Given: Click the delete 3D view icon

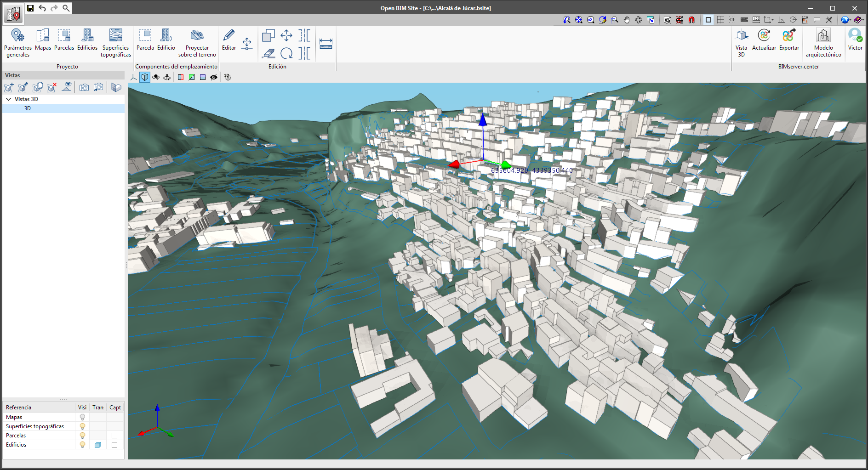Looking at the screenshot, I should pos(52,87).
